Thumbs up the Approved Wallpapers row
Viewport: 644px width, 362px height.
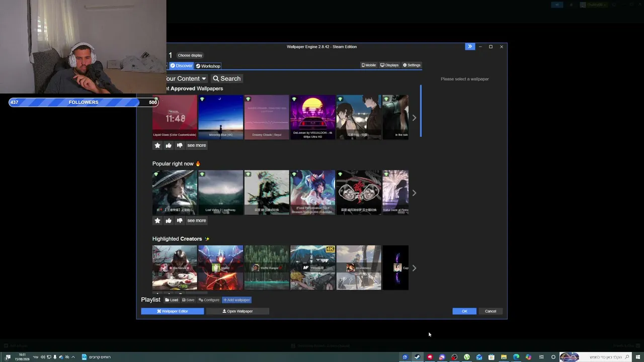pos(169,145)
